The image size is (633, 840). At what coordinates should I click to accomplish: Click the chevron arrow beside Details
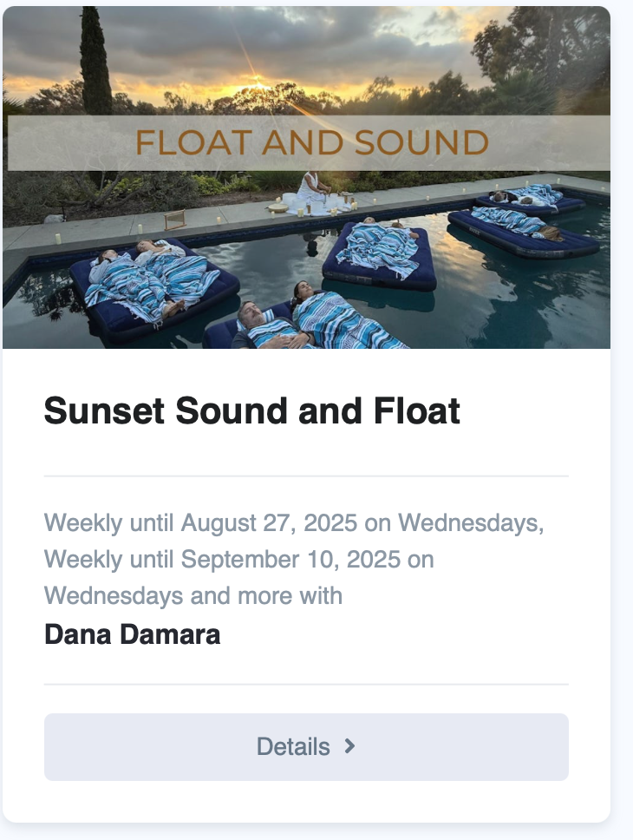click(349, 746)
